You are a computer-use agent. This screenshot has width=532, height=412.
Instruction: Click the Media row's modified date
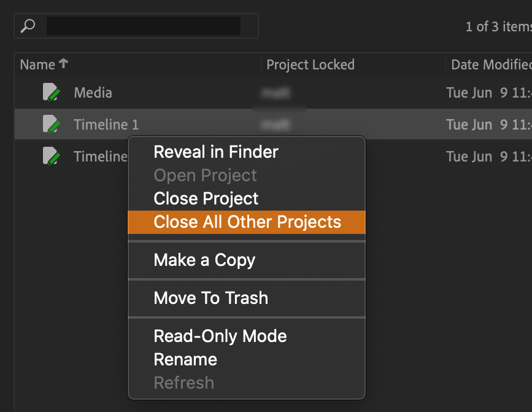click(487, 93)
